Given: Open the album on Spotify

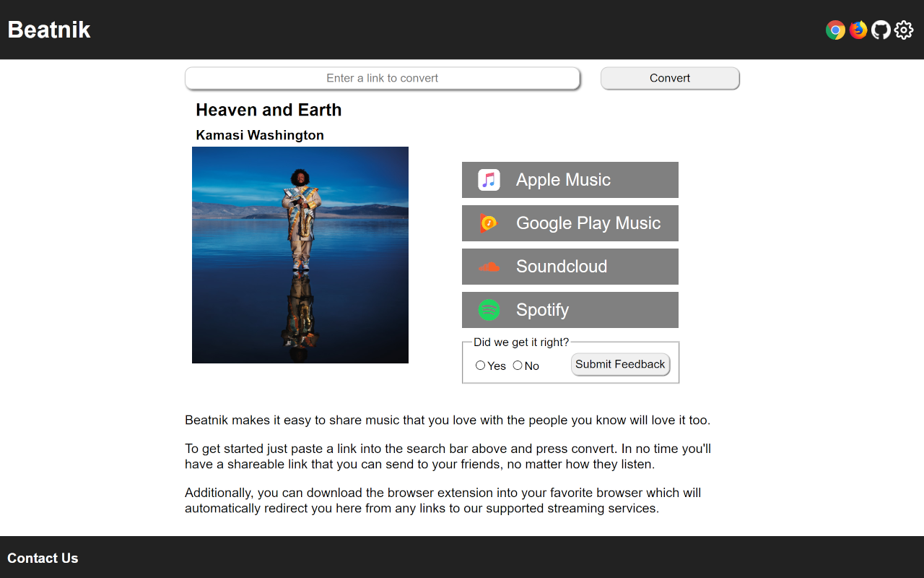Looking at the screenshot, I should point(570,310).
